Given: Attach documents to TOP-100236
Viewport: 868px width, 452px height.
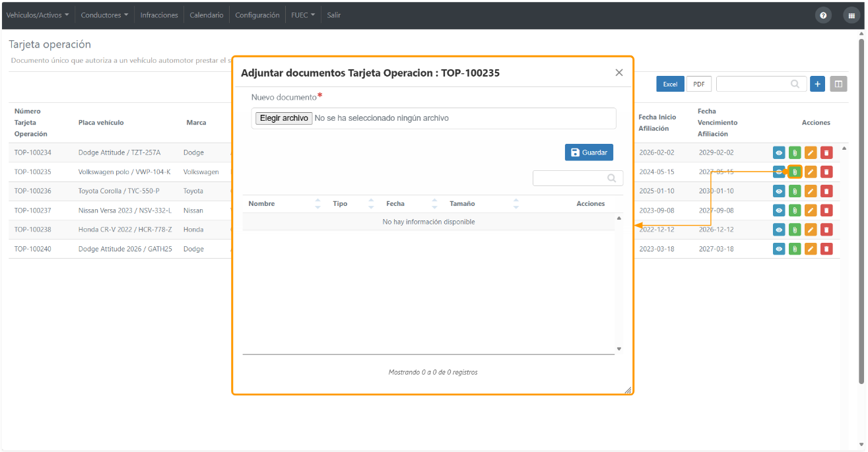Looking at the screenshot, I should coord(795,191).
